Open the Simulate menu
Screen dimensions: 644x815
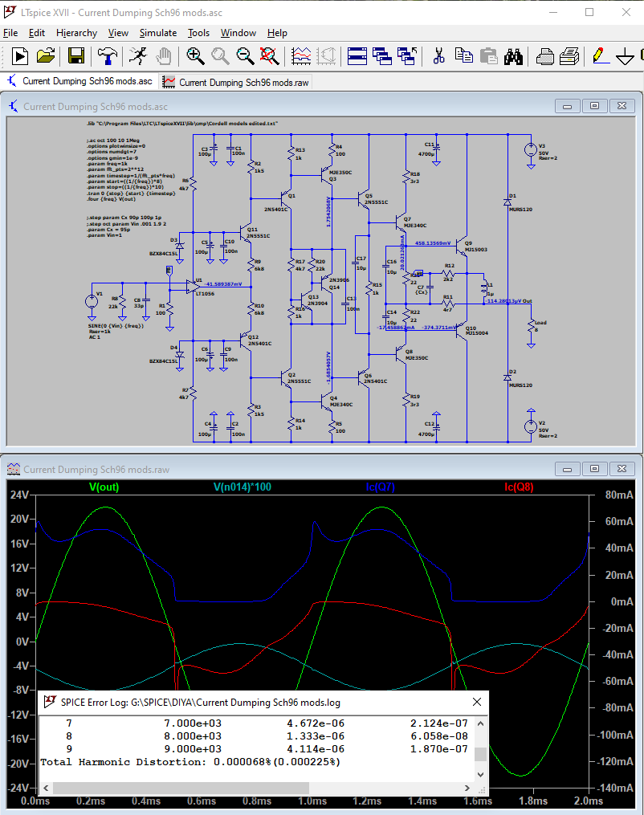tap(158, 33)
